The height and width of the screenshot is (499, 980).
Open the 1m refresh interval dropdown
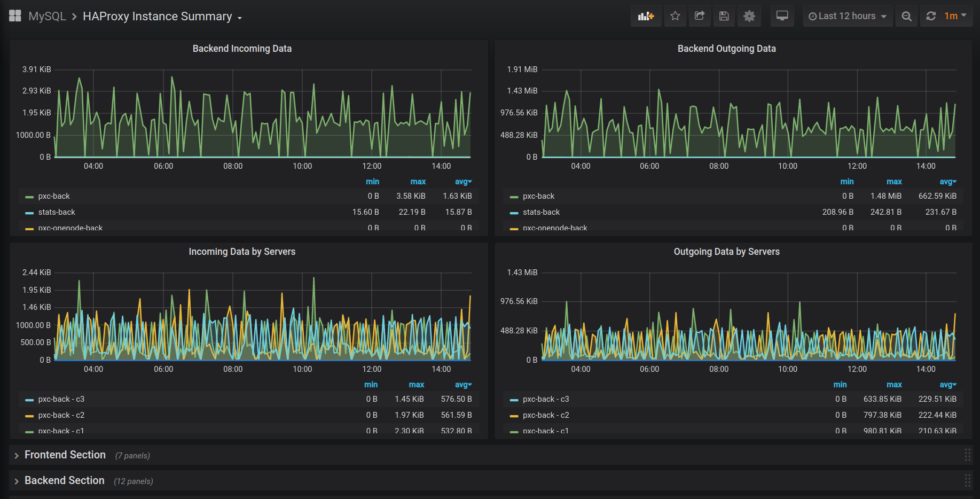pyautogui.click(x=955, y=16)
